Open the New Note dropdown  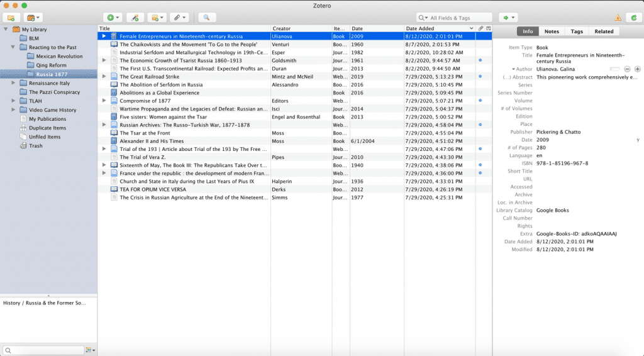coord(157,18)
